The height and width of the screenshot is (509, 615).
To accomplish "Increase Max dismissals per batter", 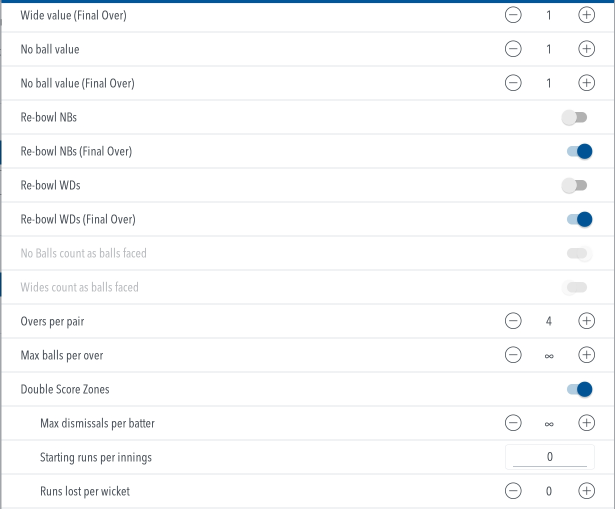I will pyautogui.click(x=586, y=423).
